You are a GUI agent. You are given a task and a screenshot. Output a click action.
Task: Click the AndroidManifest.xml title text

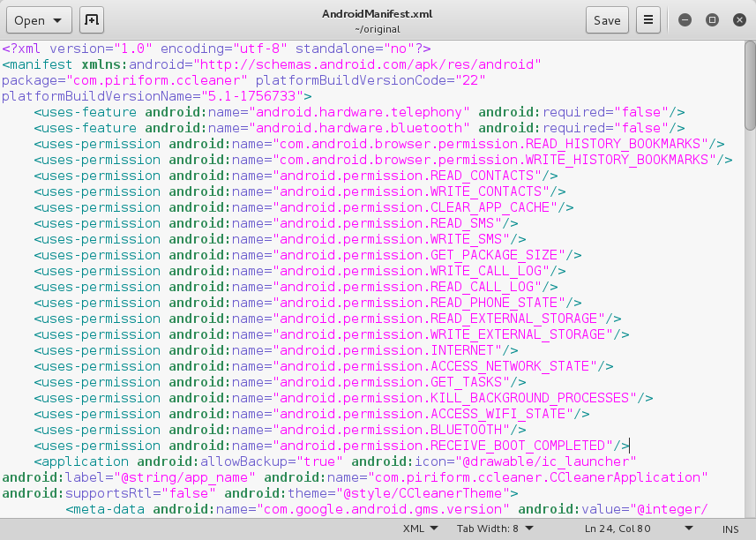[x=377, y=13]
